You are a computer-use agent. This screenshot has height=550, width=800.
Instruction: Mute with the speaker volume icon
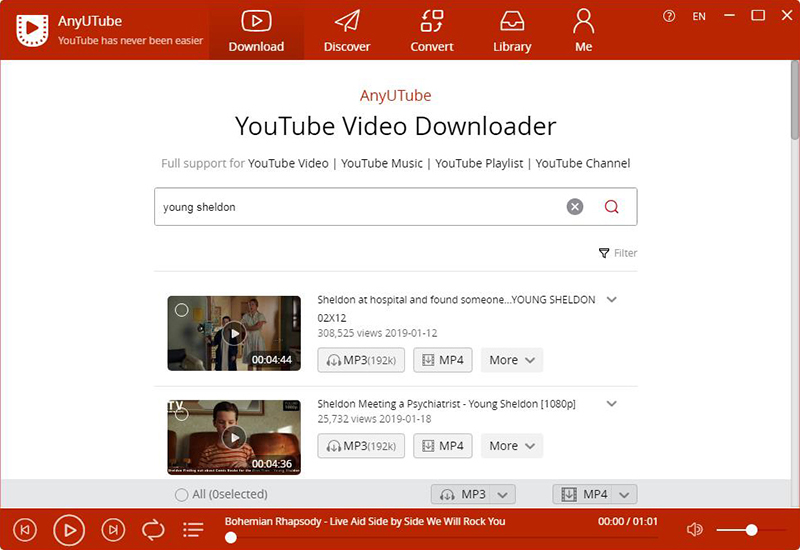tap(694, 530)
